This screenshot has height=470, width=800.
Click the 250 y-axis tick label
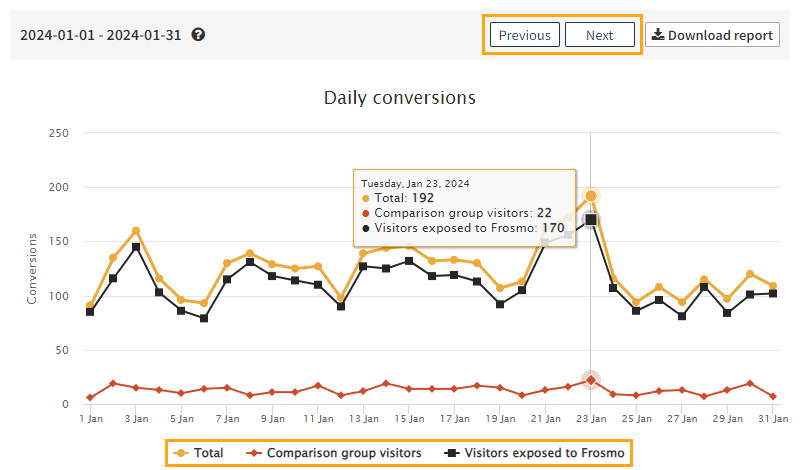(x=58, y=133)
